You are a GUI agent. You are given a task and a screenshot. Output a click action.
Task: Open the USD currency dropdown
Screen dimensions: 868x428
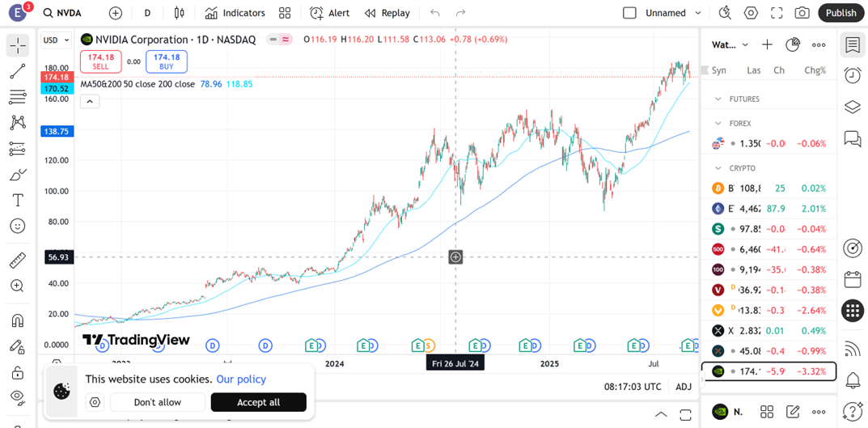[57, 40]
